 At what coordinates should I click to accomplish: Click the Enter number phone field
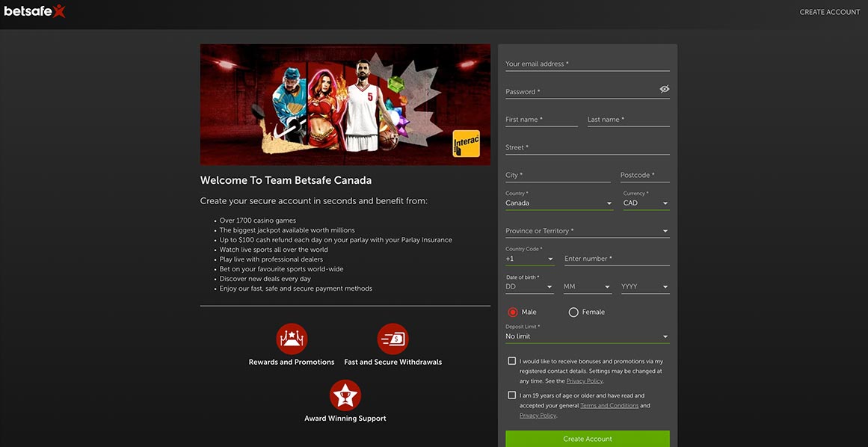tap(618, 259)
